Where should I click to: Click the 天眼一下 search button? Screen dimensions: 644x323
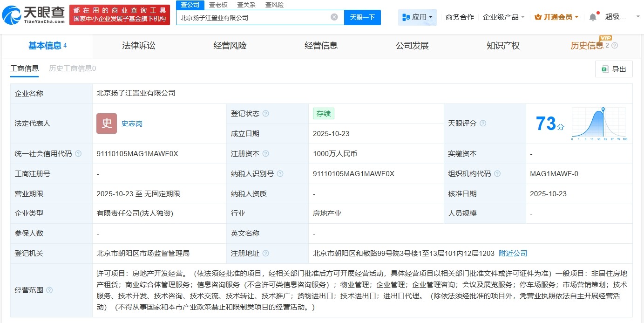coord(363,16)
